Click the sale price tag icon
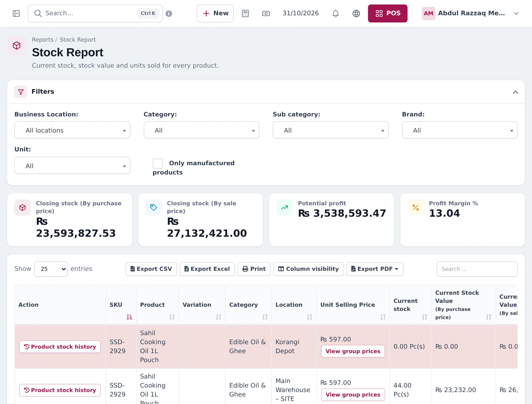532x404 pixels. pyautogui.click(x=154, y=208)
